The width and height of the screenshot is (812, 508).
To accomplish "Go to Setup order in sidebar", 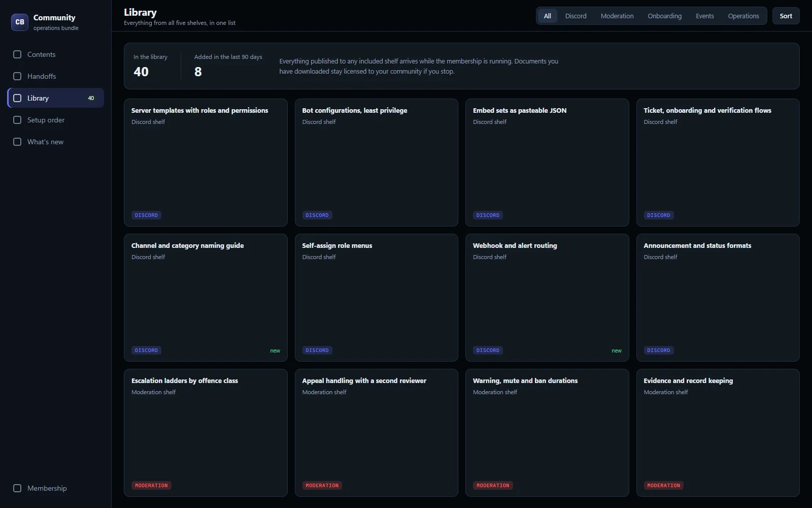I will pos(55,120).
